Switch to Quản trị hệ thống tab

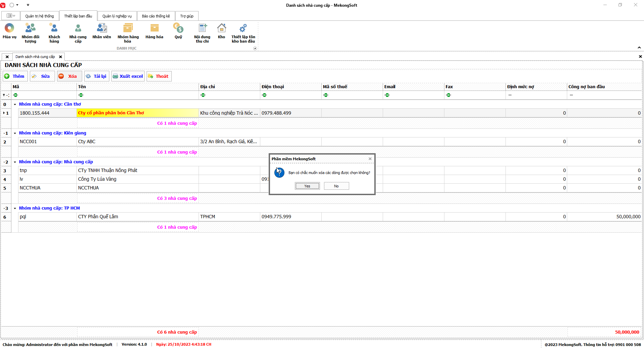pyautogui.click(x=39, y=16)
